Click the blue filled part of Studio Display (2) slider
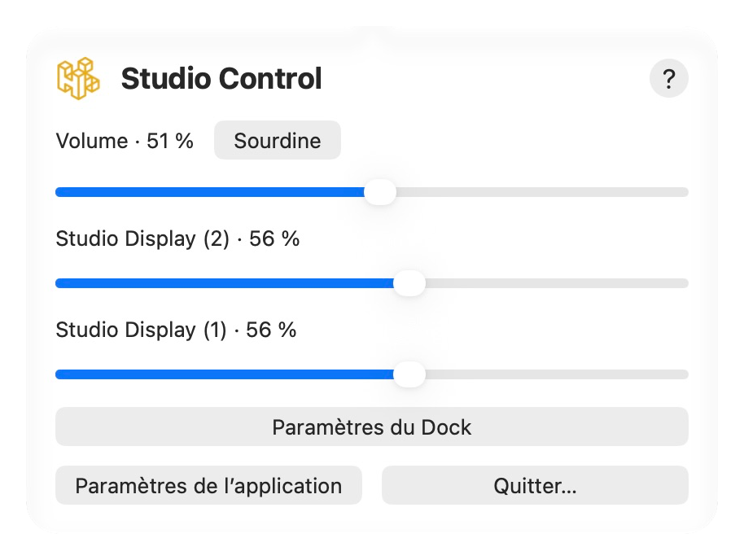Screen dimensions: 744x560 point(225,283)
